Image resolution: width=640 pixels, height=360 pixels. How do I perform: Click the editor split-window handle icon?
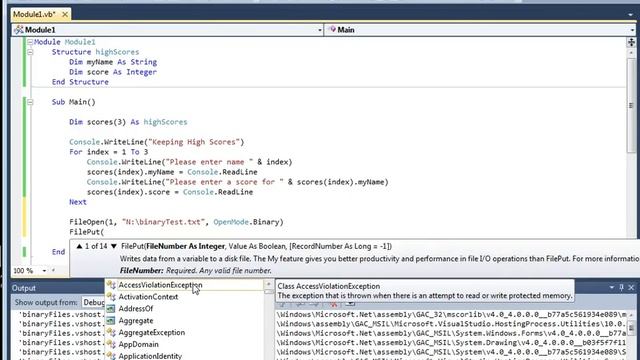[631, 42]
